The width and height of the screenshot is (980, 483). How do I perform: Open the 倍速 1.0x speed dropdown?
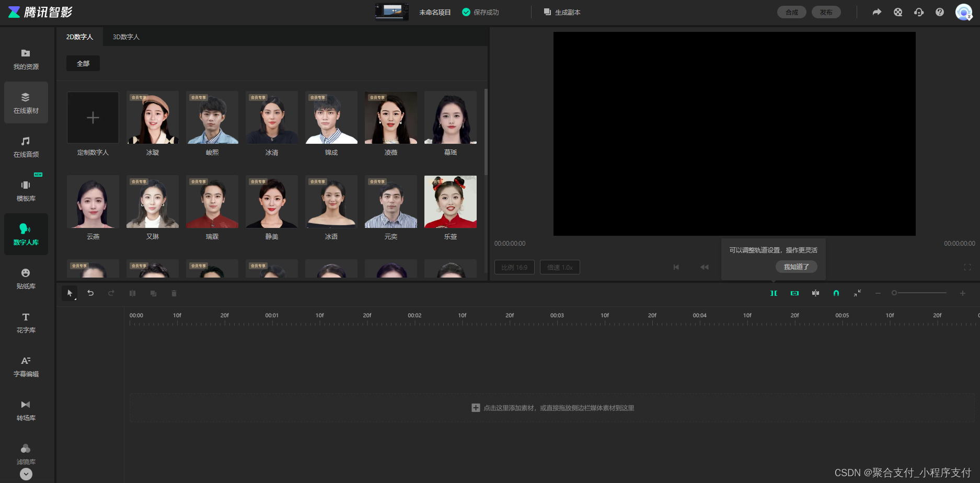[x=560, y=267]
